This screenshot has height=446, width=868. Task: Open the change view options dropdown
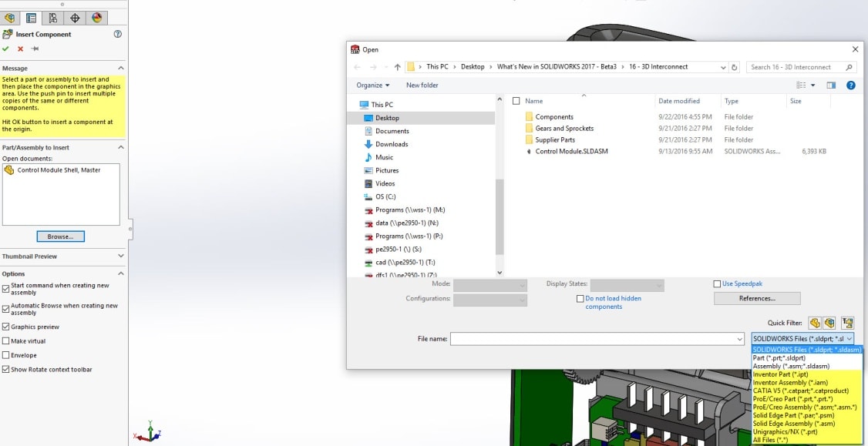tap(813, 86)
